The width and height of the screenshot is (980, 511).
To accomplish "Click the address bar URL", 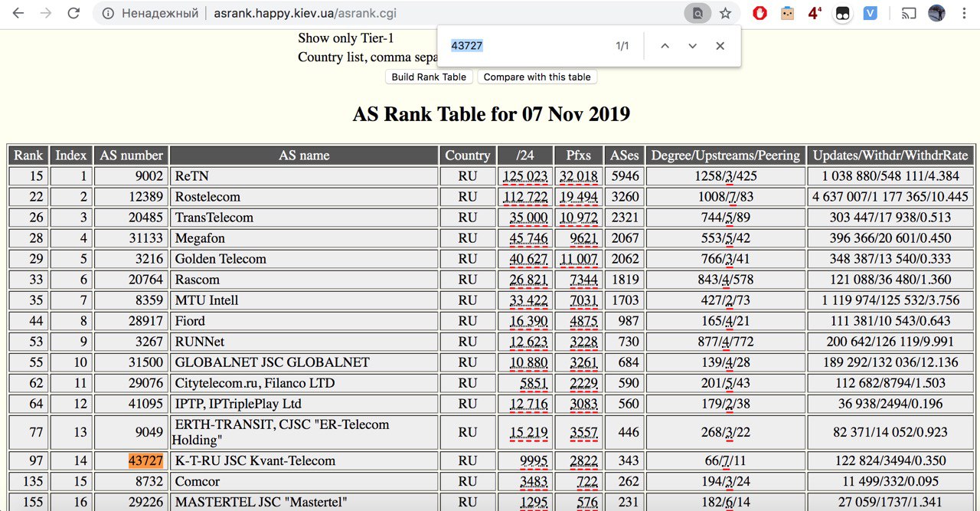I will pyautogui.click(x=305, y=13).
